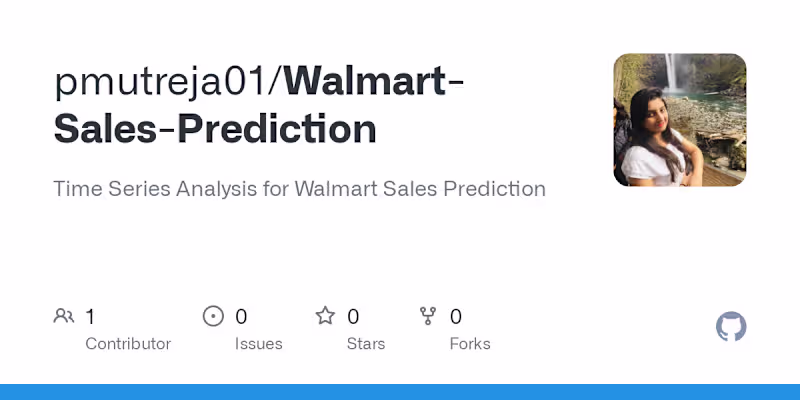800x400 pixels.
Task: Click the blue language bar at bottom
Action: 400,392
